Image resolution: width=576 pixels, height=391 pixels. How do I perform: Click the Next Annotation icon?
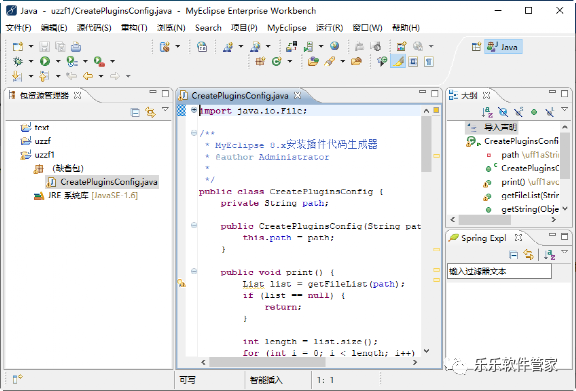coord(17,76)
